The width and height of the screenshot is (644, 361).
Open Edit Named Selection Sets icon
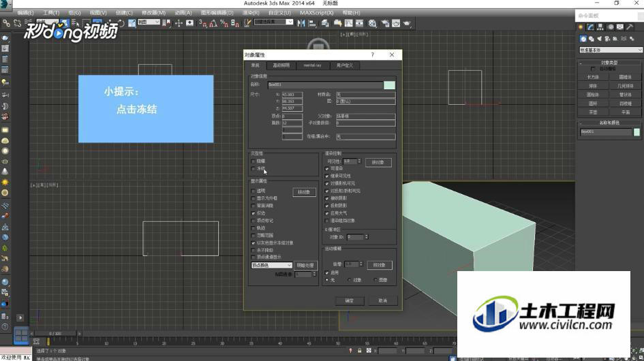247,23
